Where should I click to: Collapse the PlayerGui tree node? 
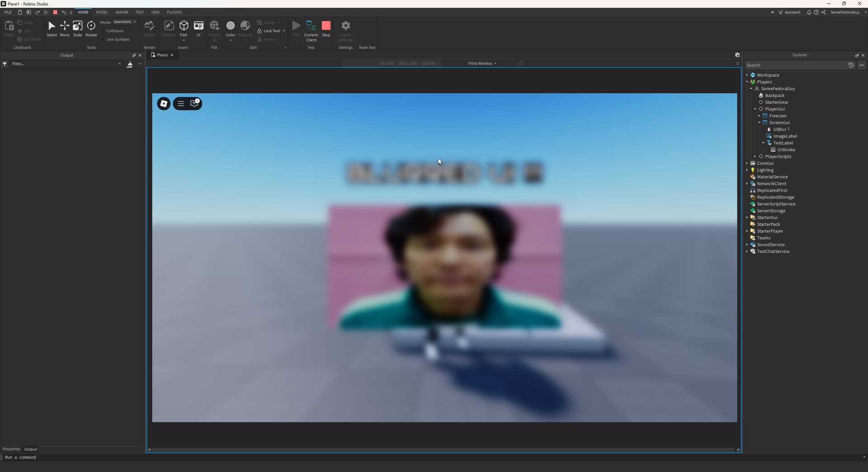coord(755,109)
